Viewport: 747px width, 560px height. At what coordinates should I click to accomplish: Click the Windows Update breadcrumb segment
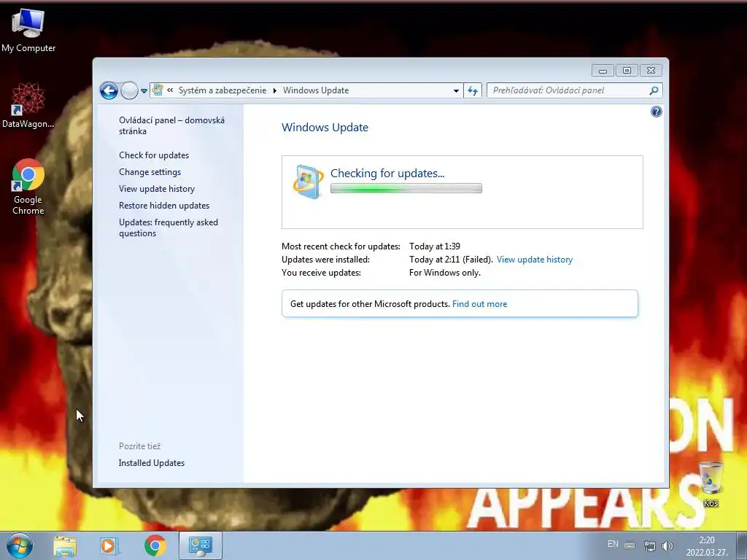point(315,90)
